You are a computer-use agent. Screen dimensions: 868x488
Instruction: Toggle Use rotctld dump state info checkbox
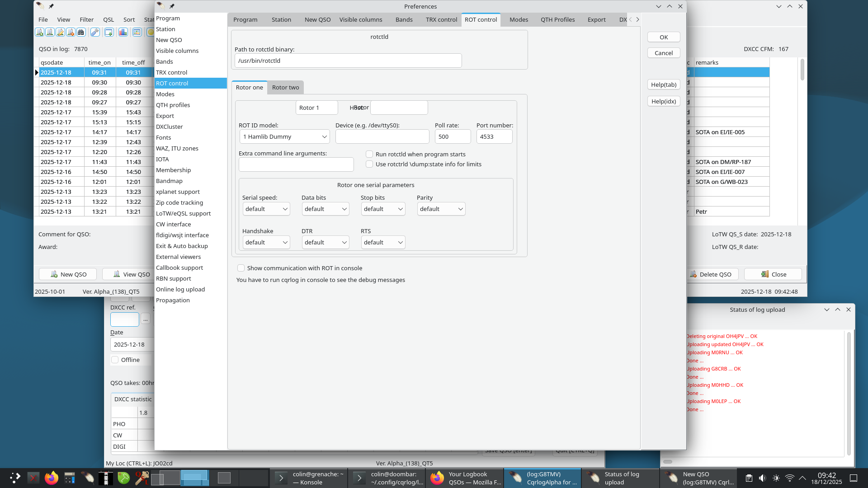tap(369, 164)
